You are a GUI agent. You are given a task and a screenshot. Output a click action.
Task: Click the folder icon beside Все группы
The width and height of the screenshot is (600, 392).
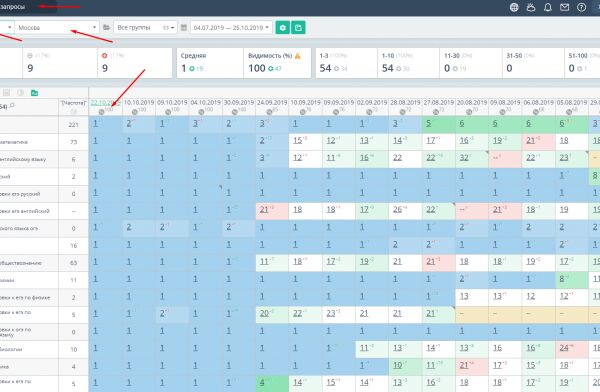pyautogui.click(x=106, y=28)
